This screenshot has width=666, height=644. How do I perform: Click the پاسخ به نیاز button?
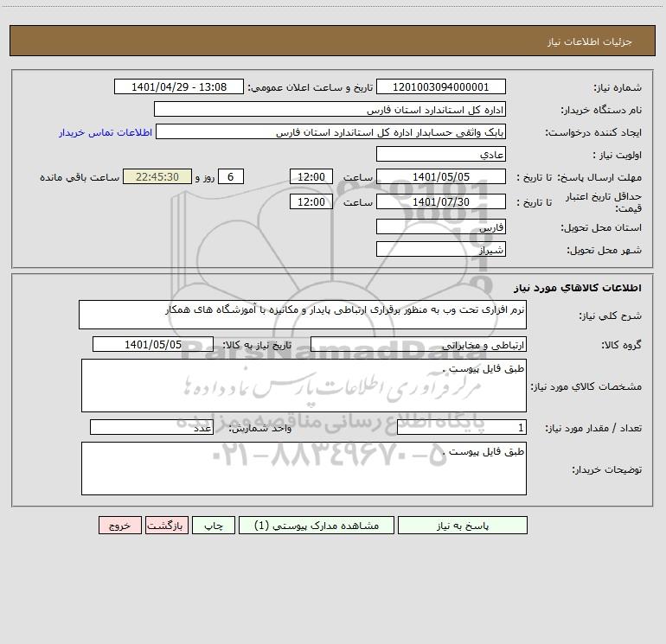462,525
